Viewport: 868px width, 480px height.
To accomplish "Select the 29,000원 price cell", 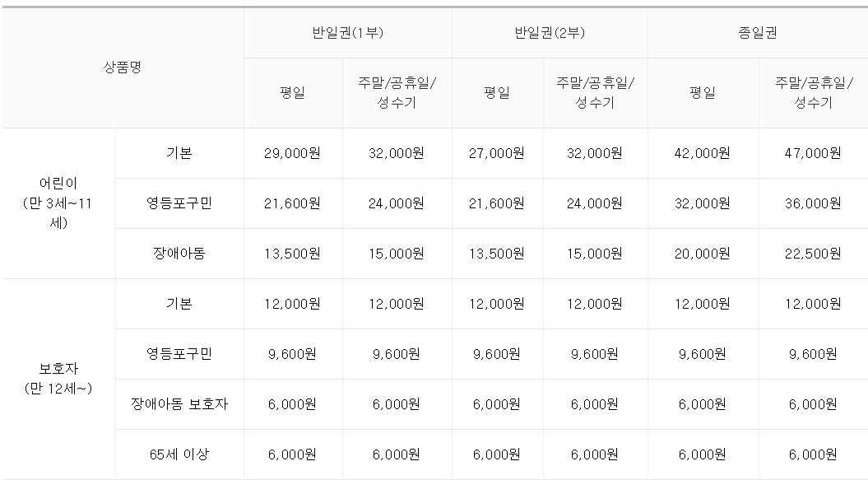I will [x=293, y=153].
